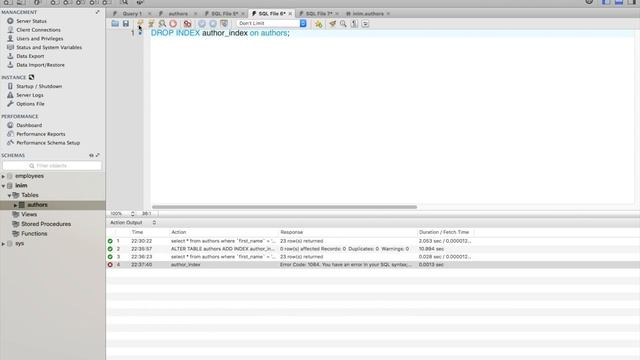Focus the Filter objects search field
This screenshot has height=360, width=640.
pyautogui.click(x=52, y=166)
